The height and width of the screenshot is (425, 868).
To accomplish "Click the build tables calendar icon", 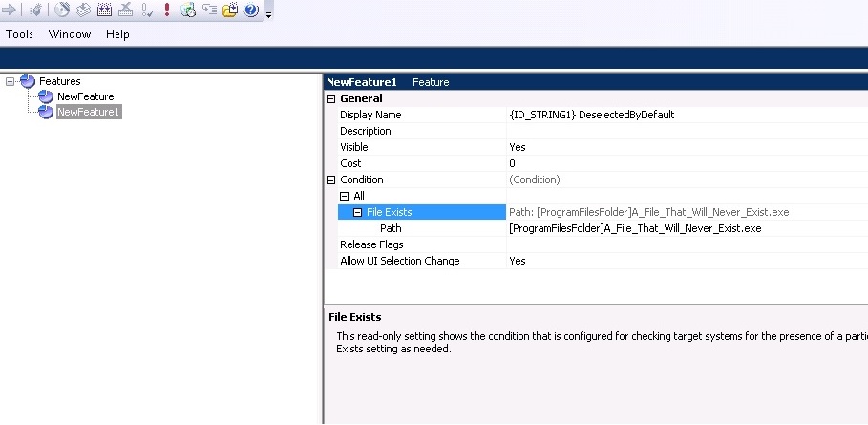I will (105, 10).
